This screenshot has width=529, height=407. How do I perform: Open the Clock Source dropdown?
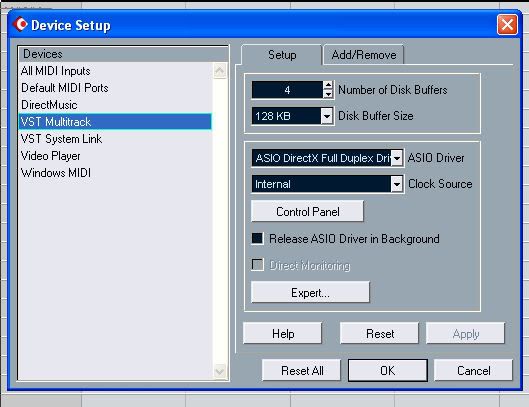coord(397,184)
